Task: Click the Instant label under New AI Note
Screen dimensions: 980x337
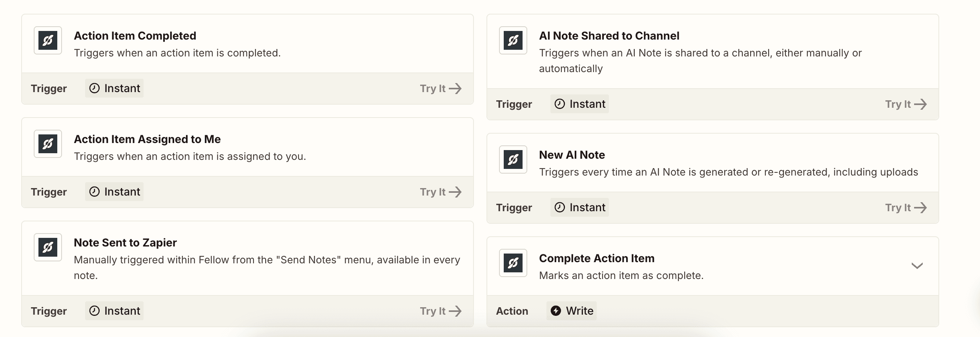Action: point(587,207)
